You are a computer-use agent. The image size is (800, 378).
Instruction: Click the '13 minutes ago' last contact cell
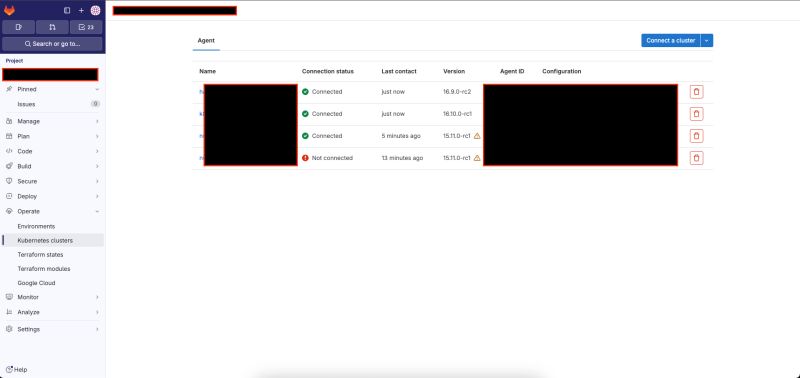coord(403,158)
